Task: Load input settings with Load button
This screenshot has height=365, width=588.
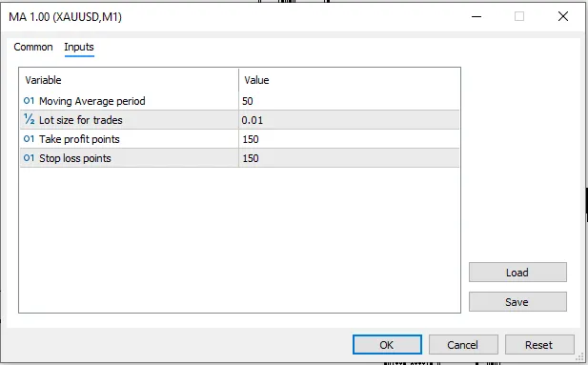Action: tap(517, 273)
